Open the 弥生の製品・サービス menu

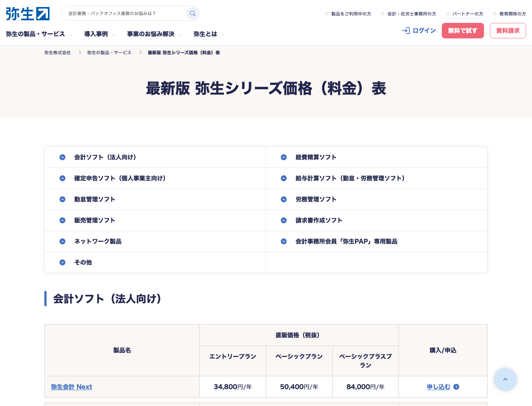click(35, 34)
